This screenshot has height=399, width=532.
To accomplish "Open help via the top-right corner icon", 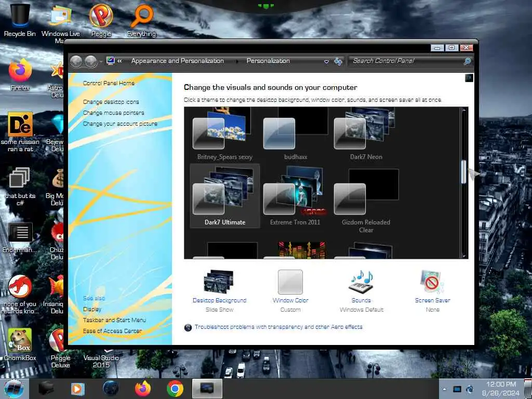I will [469, 78].
